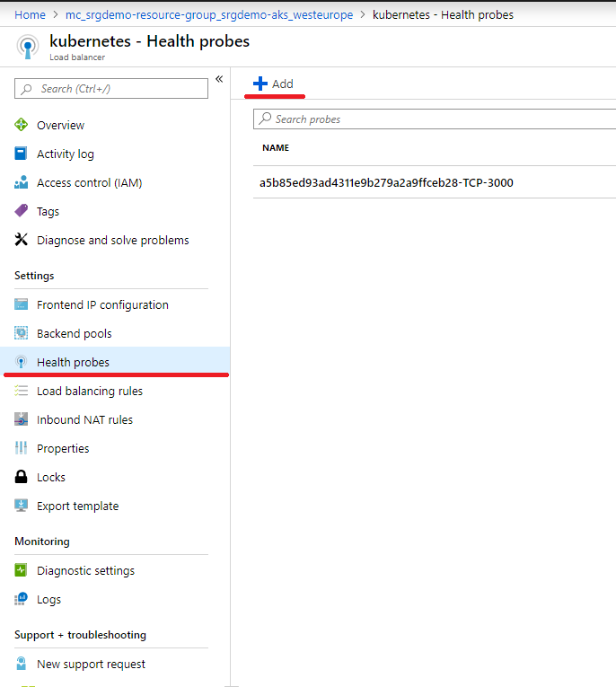Click the Health probes sidebar icon

(21, 362)
